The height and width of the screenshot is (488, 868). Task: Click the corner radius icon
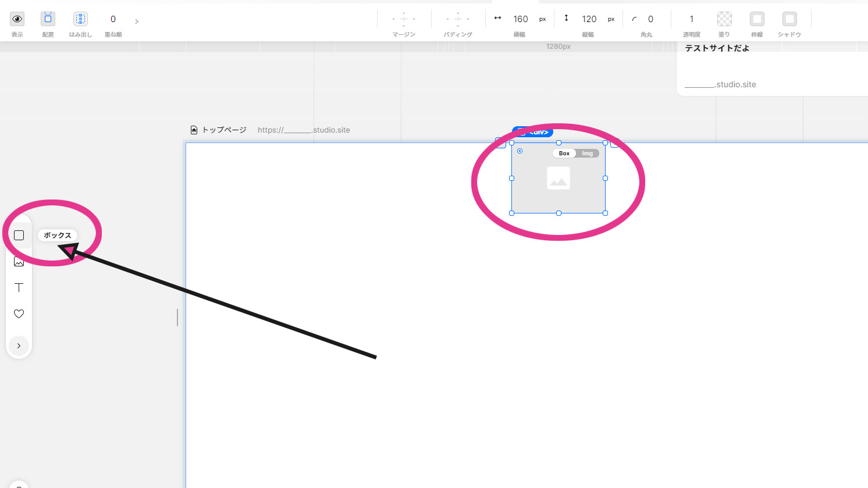(634, 19)
